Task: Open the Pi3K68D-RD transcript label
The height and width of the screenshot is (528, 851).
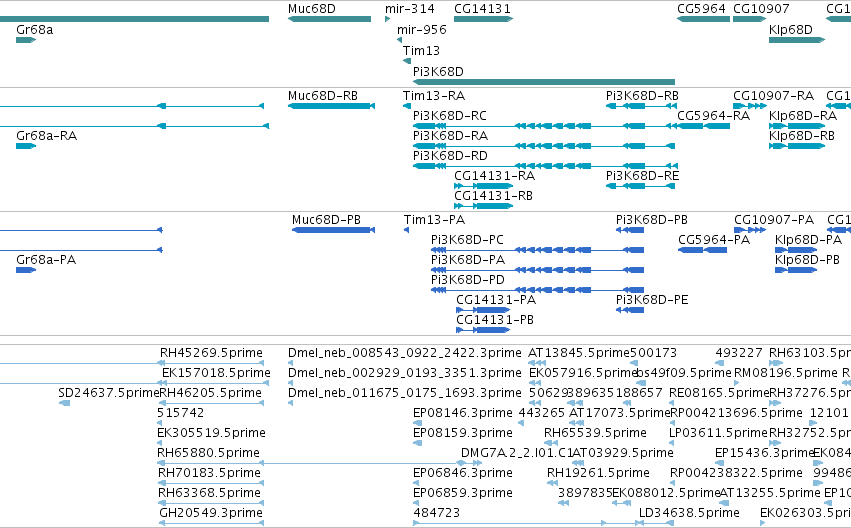Action: click(450, 156)
